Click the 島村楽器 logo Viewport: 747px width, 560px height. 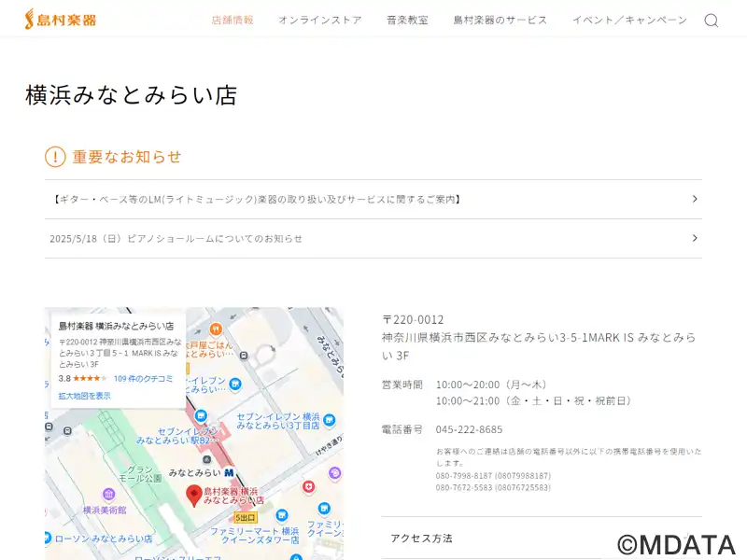tap(61, 20)
